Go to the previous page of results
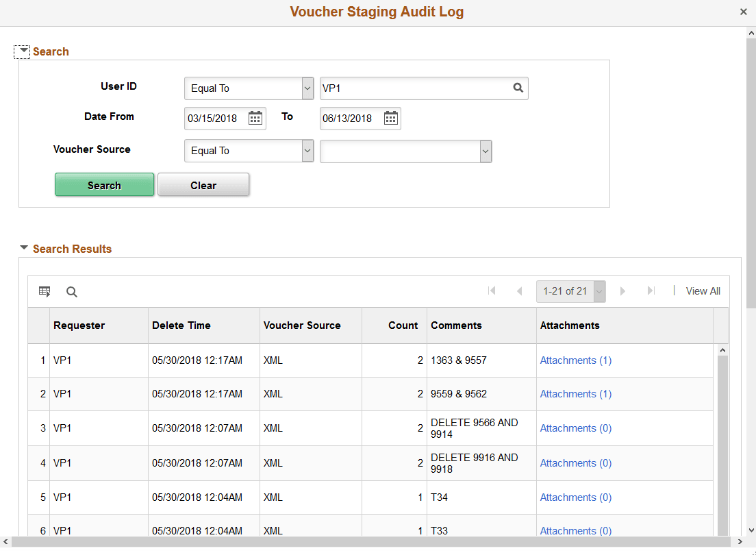The image size is (756, 555). click(x=520, y=291)
